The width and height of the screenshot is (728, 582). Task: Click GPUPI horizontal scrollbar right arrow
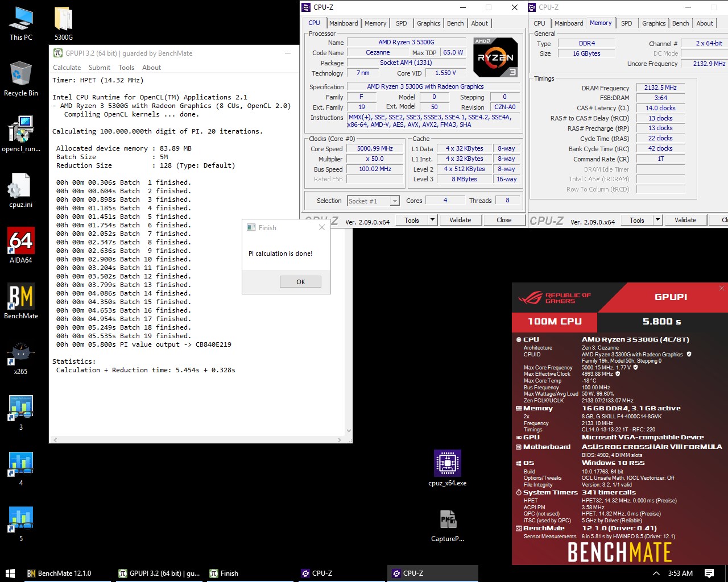click(x=340, y=440)
